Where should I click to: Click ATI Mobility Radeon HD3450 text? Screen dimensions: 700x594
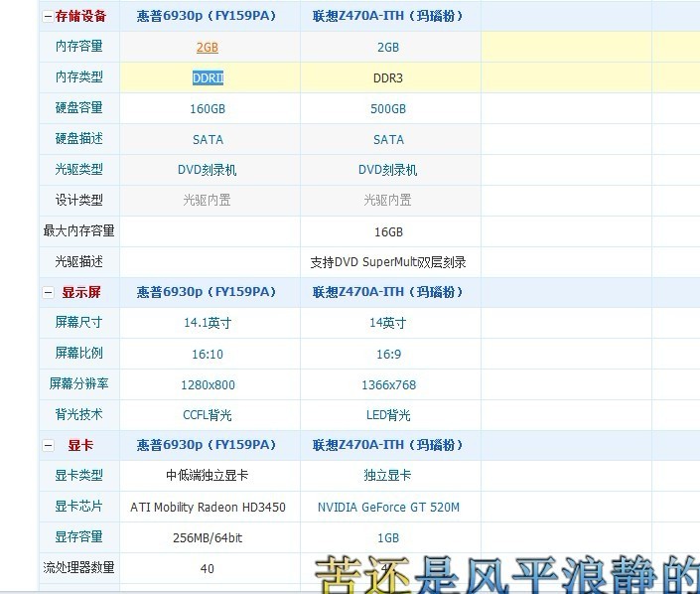208,508
